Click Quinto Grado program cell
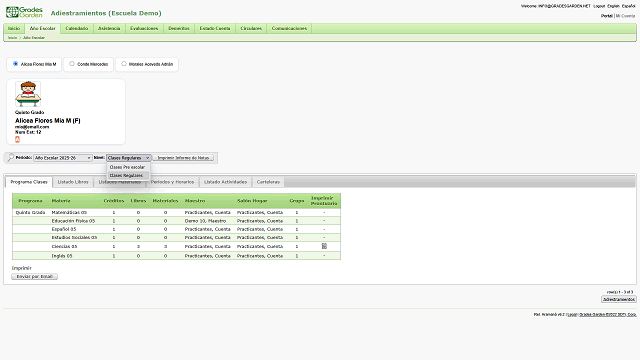The image size is (640, 360). tap(30, 213)
